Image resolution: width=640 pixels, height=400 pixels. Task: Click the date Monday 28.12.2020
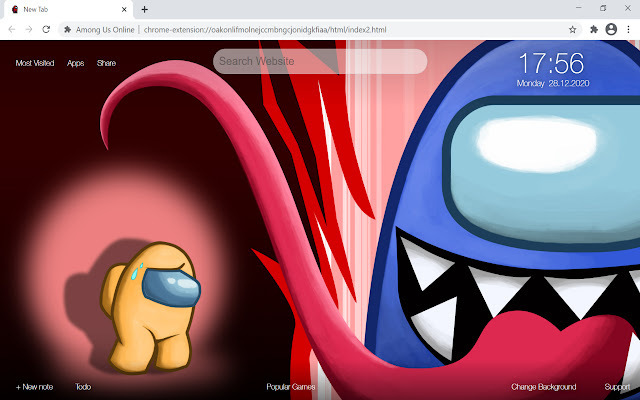point(553,83)
